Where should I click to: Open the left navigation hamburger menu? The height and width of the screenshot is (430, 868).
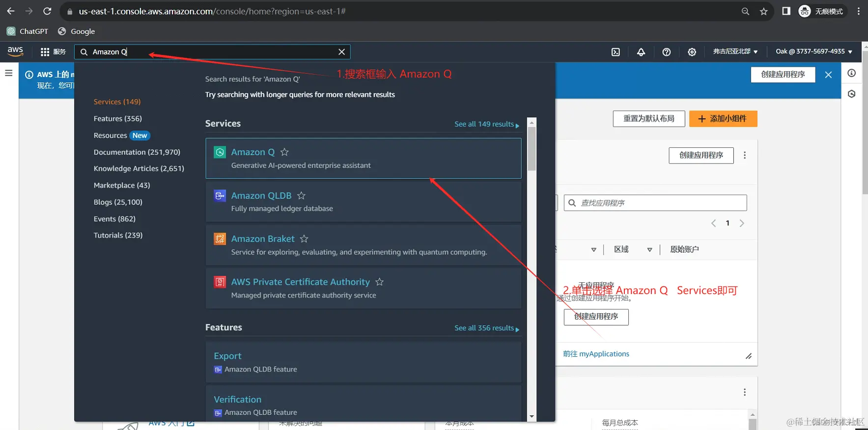coord(9,73)
